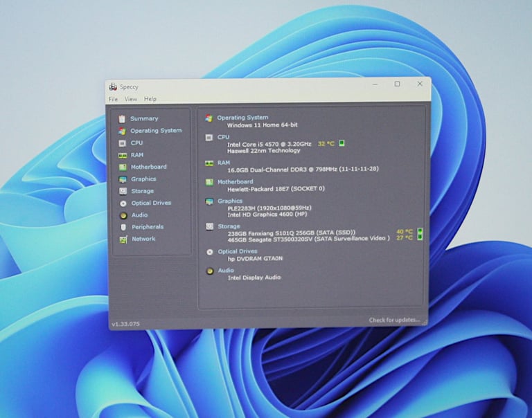The height and width of the screenshot is (418, 532).
Task: Select Graphics in the sidebar
Action: 143,179
